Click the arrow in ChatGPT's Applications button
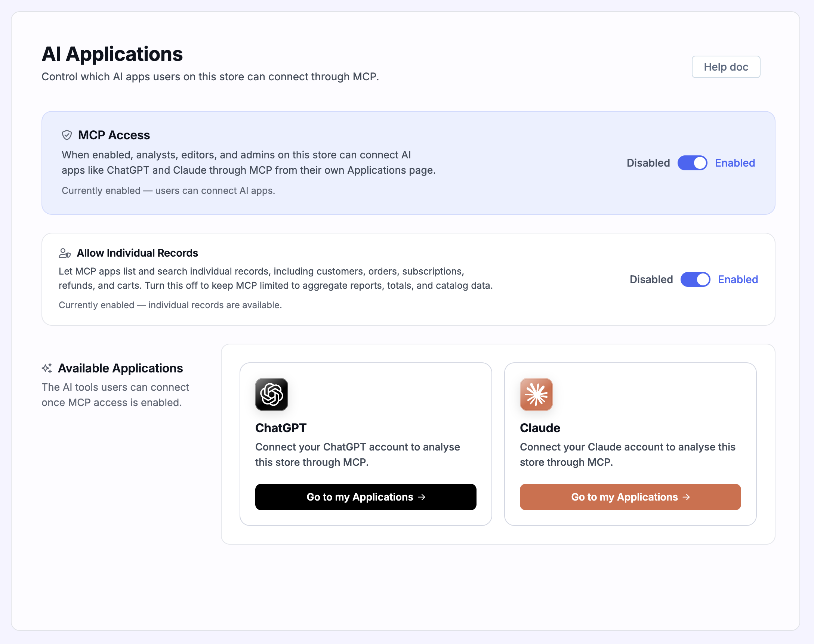Image resolution: width=814 pixels, height=644 pixels. coord(422,497)
